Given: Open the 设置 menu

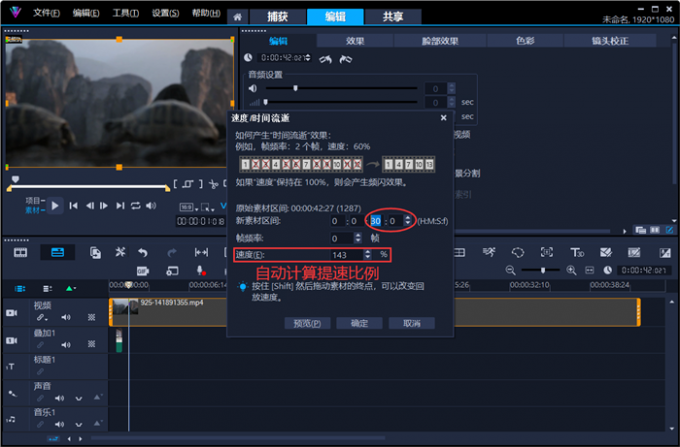Looking at the screenshot, I should (x=165, y=13).
